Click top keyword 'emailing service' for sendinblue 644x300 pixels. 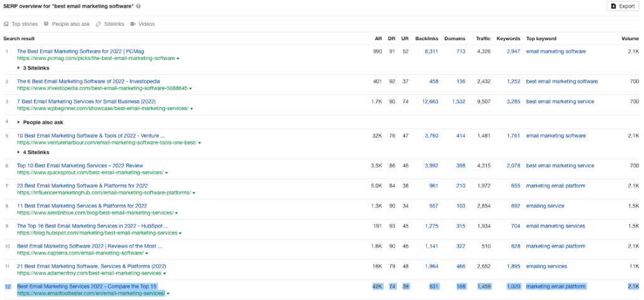tap(545, 206)
